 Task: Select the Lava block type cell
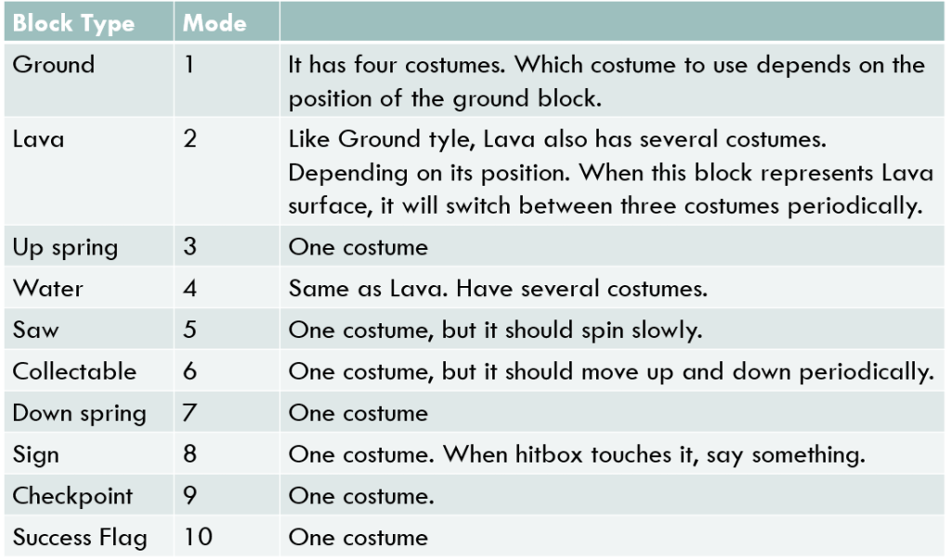tap(38, 140)
